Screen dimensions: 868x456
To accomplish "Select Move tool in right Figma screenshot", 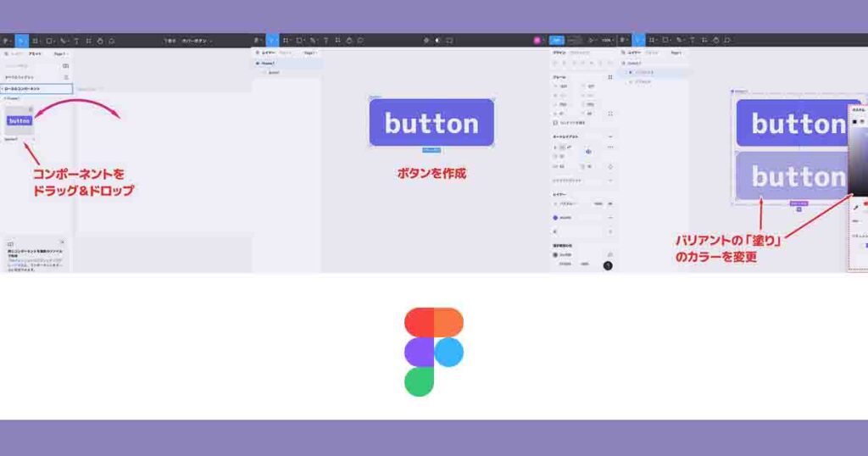I will [x=638, y=41].
